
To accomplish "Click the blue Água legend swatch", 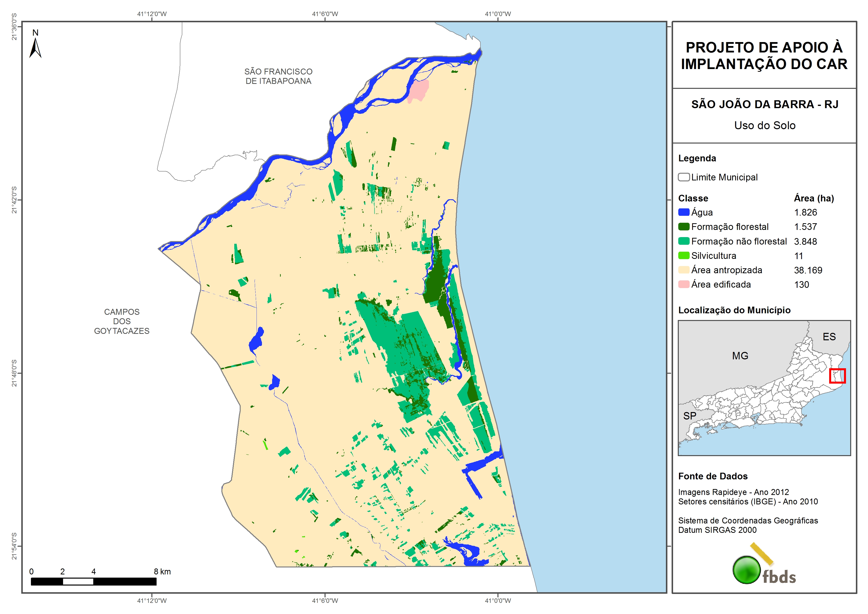I will click(683, 212).
